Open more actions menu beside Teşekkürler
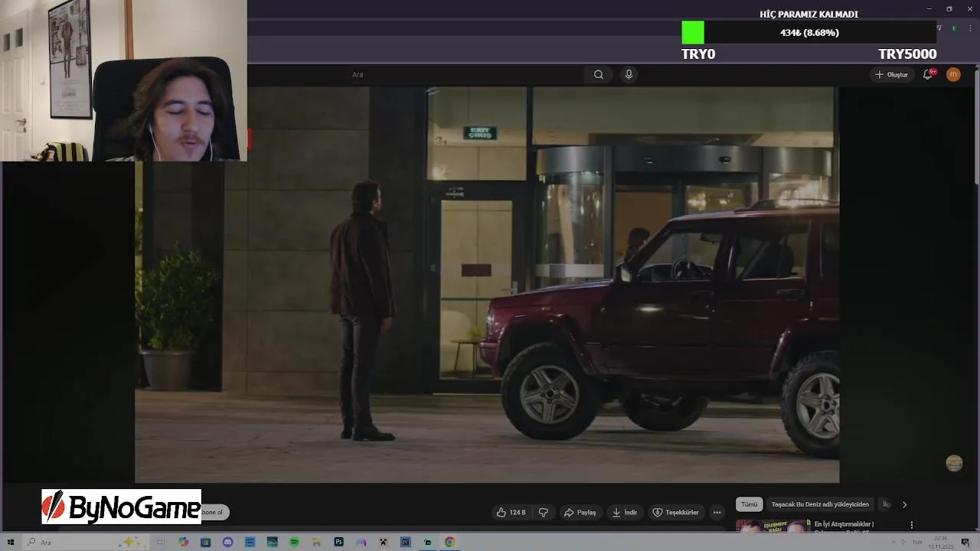 pos(717,512)
